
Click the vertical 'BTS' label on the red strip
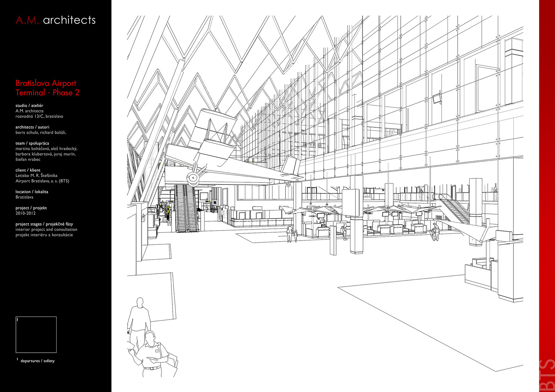[547, 375]
